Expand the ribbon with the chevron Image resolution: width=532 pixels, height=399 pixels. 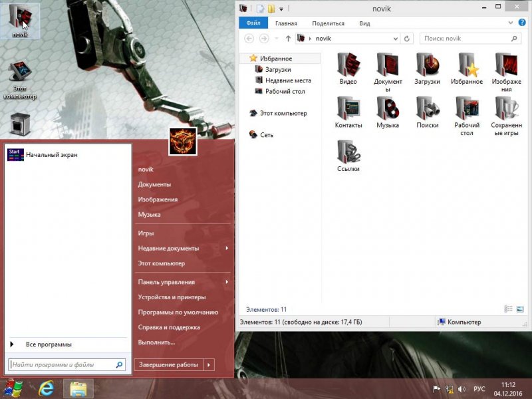point(510,23)
